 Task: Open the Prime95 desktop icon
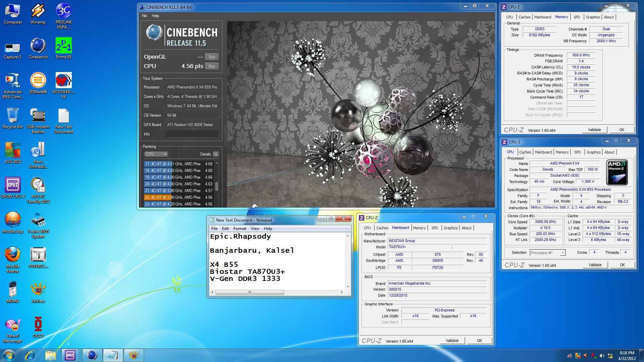(x=63, y=49)
